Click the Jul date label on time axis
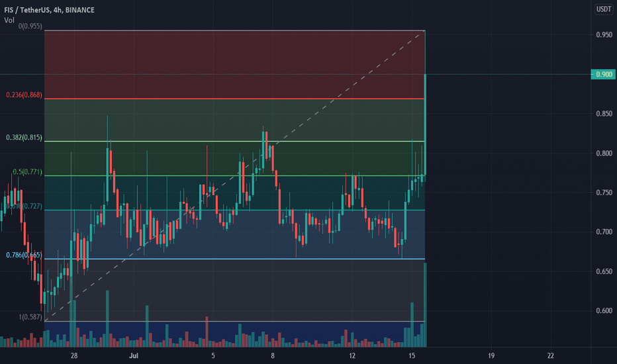This screenshot has height=364, width=617. click(134, 356)
